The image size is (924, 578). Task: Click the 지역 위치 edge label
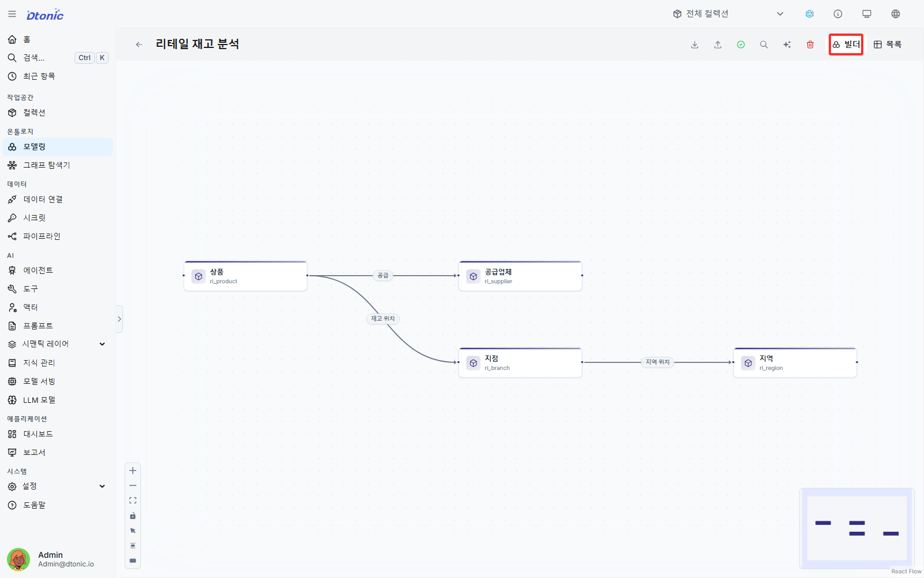[658, 362]
